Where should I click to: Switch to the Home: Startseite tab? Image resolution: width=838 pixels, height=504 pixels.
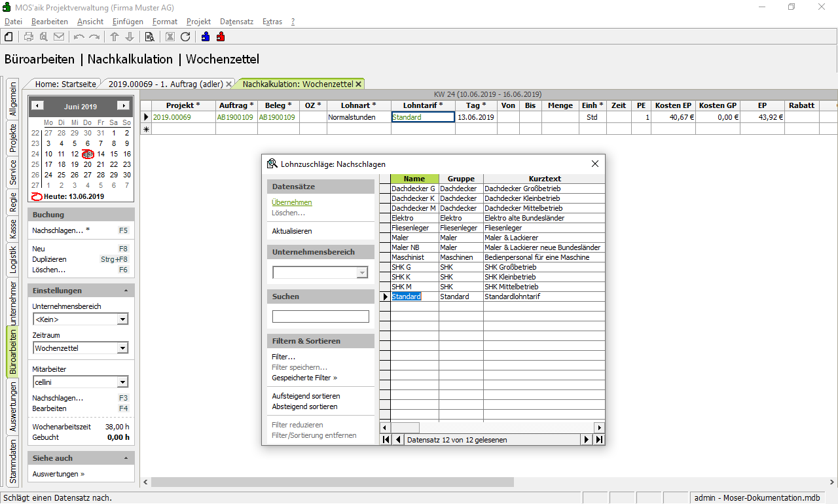(x=65, y=84)
